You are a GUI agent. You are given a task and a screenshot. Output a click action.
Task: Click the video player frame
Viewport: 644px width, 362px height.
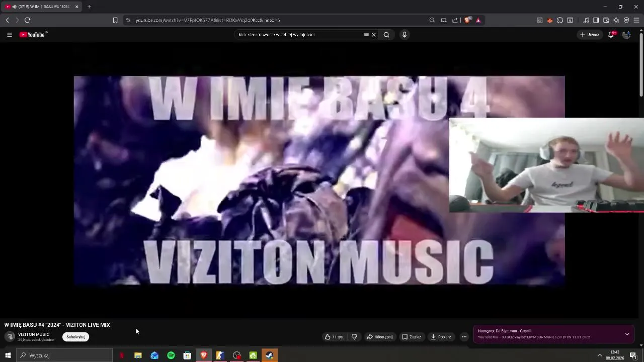(x=319, y=181)
